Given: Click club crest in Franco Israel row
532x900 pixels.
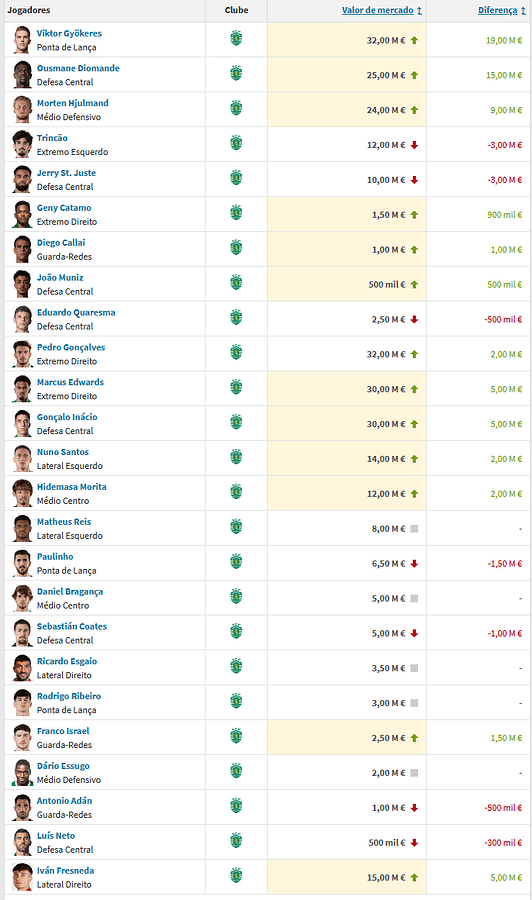Looking at the screenshot, I should 236,736.
